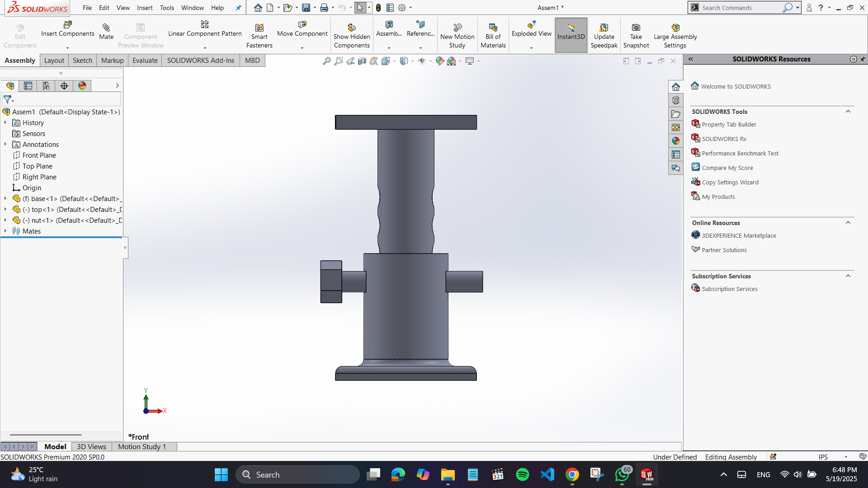Open Reference Geometry tool
This screenshot has width=868, height=488.
tap(420, 29)
